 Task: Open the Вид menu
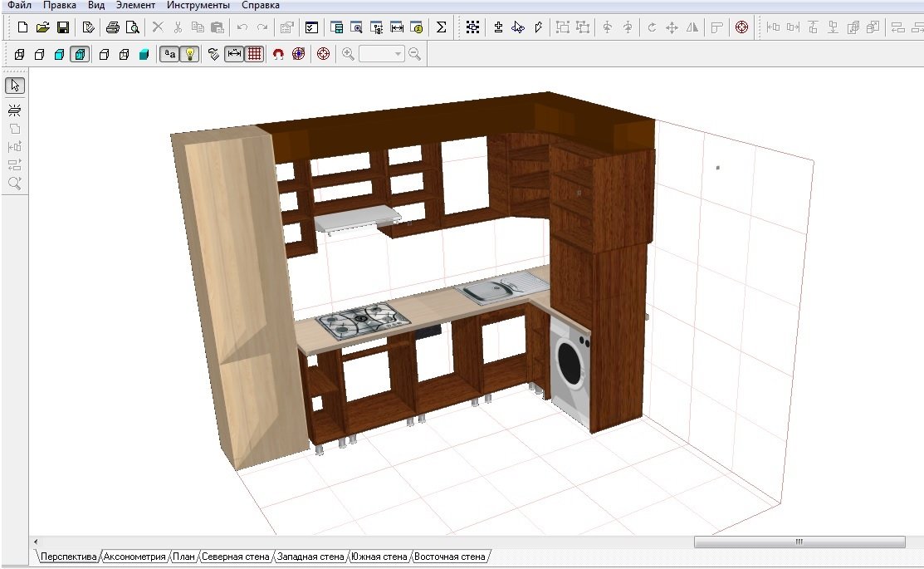(96, 5)
